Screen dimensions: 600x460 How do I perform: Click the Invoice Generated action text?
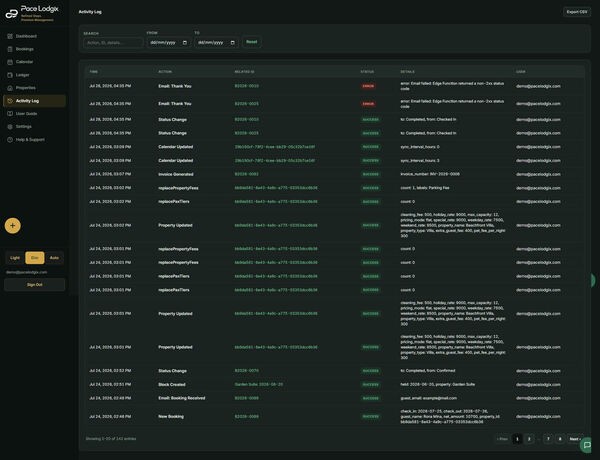[x=176, y=174]
